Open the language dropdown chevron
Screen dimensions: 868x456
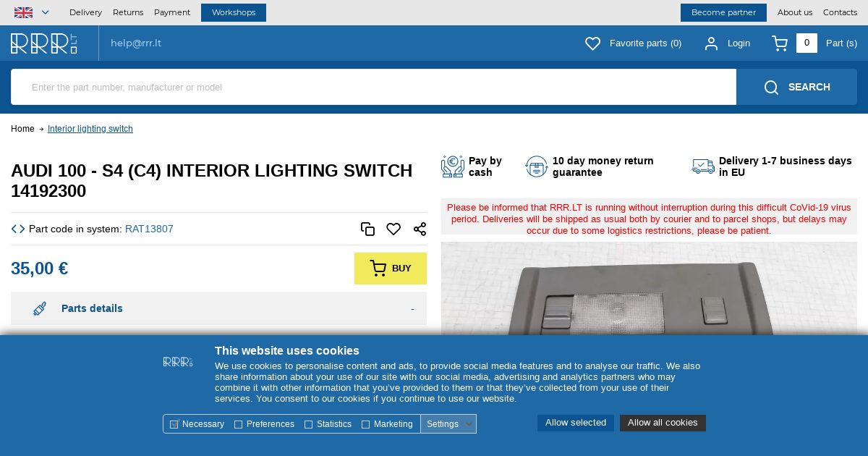coord(46,12)
